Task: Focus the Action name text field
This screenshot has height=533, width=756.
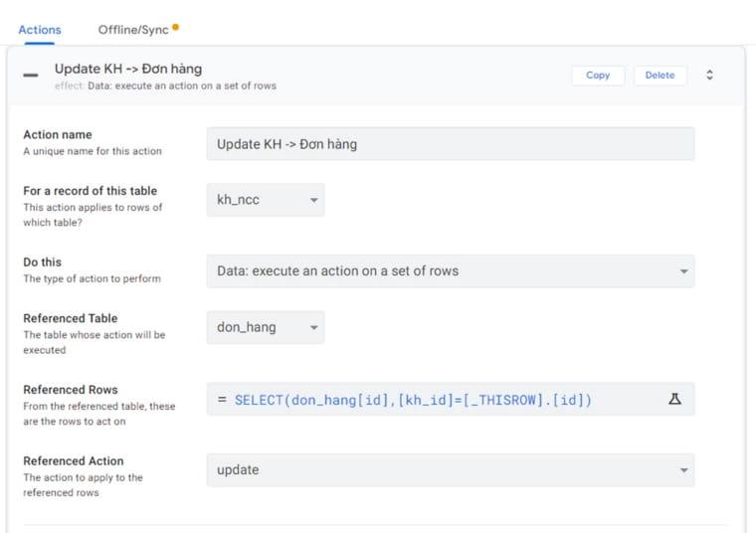Action: [450, 144]
